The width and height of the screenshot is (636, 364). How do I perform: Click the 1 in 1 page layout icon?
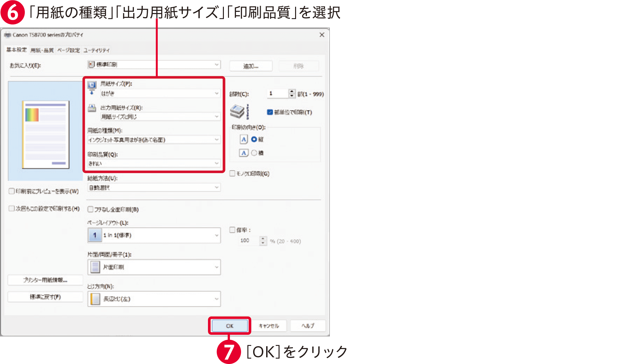(x=95, y=235)
